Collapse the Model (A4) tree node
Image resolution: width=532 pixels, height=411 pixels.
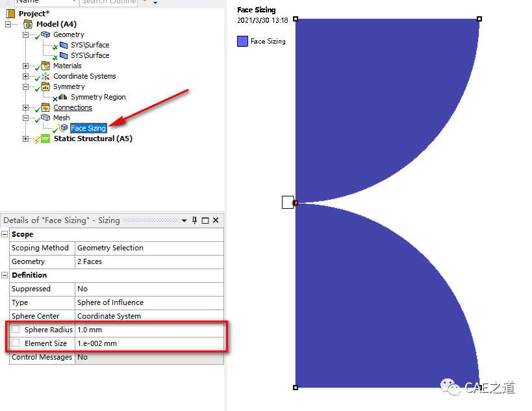[8, 24]
